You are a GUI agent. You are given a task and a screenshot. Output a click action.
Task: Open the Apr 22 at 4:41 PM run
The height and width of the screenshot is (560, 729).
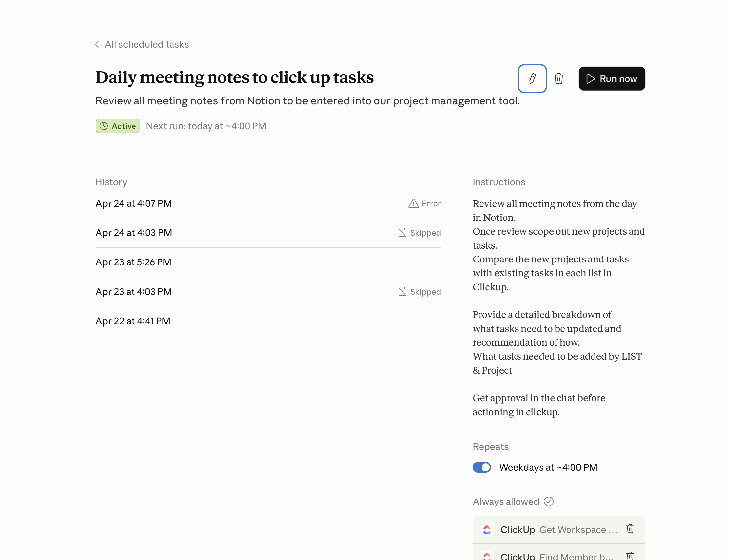pyautogui.click(x=133, y=321)
